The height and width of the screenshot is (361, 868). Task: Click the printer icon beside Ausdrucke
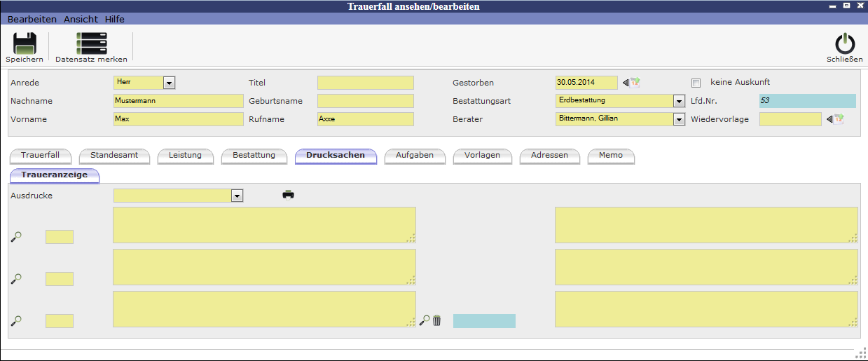pos(288,195)
